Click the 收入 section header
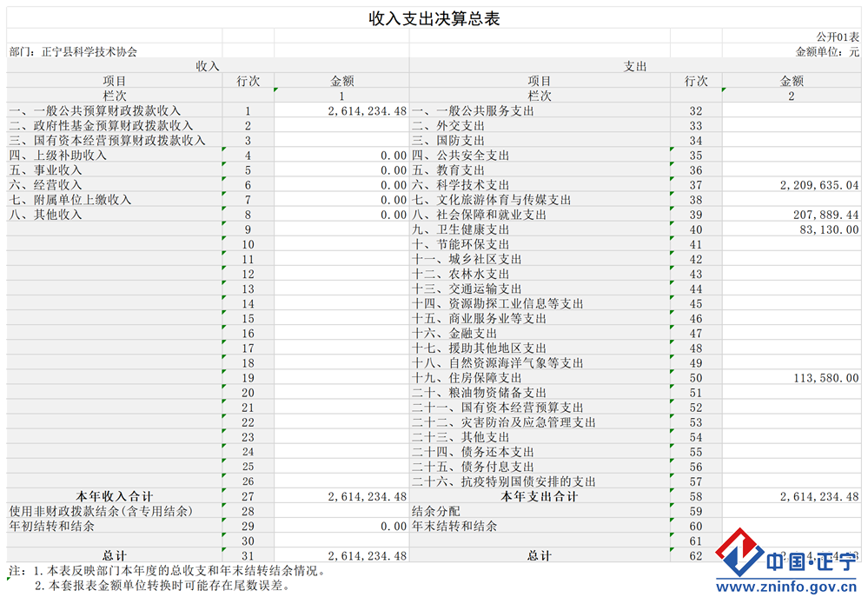Image resolution: width=868 pixels, height=597 pixels. (x=208, y=66)
